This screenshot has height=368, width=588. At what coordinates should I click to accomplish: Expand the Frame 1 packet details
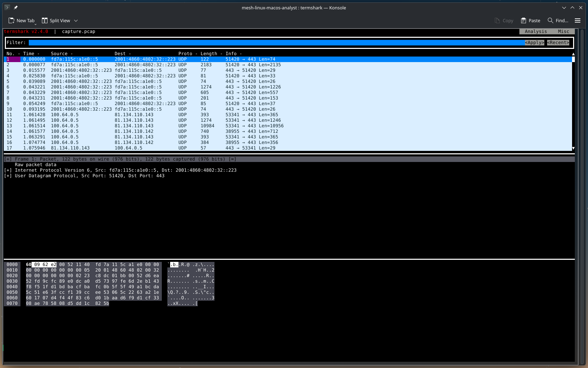pos(8,159)
